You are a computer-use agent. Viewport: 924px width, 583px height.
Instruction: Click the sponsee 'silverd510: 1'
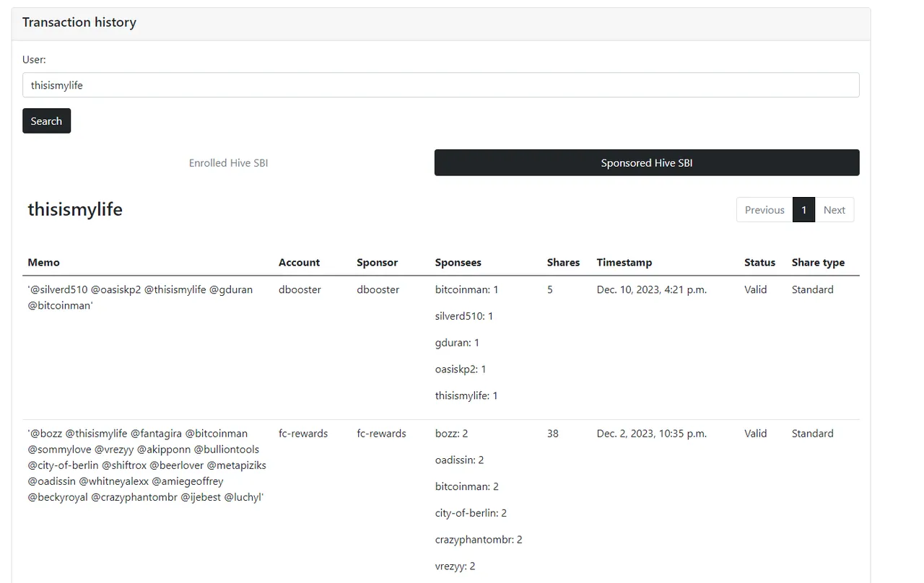click(x=463, y=316)
